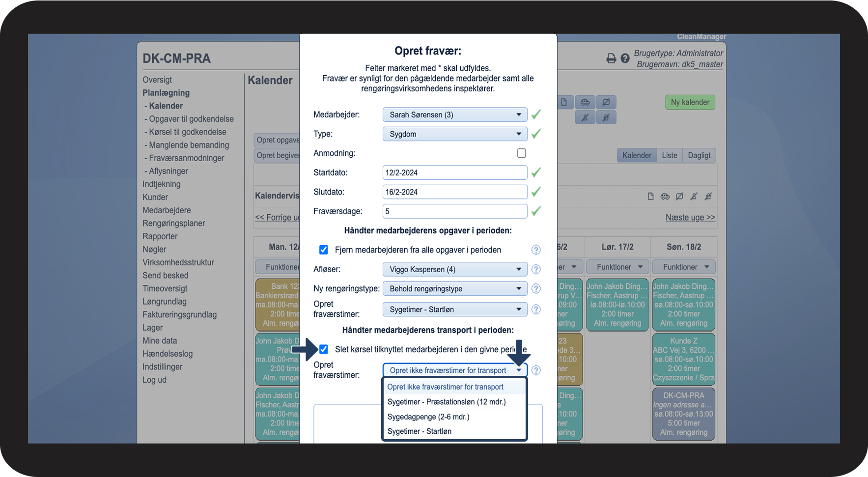Click help icon beside Sygetimer - Startløn dropdown
The height and width of the screenshot is (477, 868).
(x=536, y=309)
